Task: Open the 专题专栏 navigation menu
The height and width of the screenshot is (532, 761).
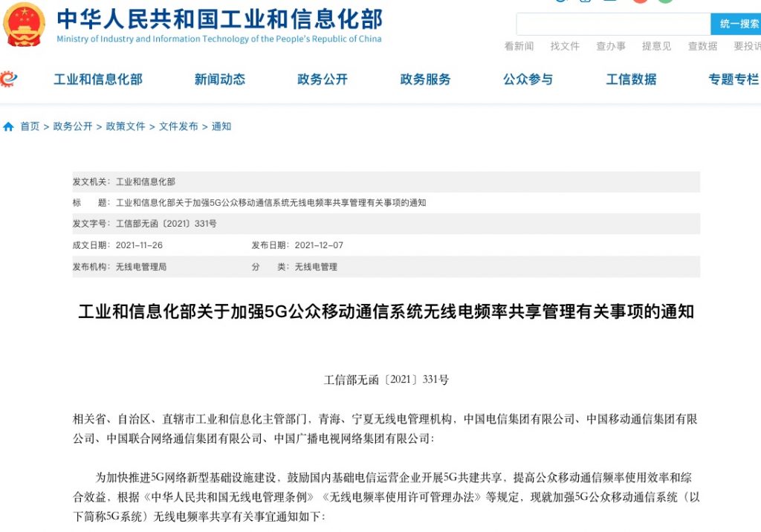Action: (734, 79)
